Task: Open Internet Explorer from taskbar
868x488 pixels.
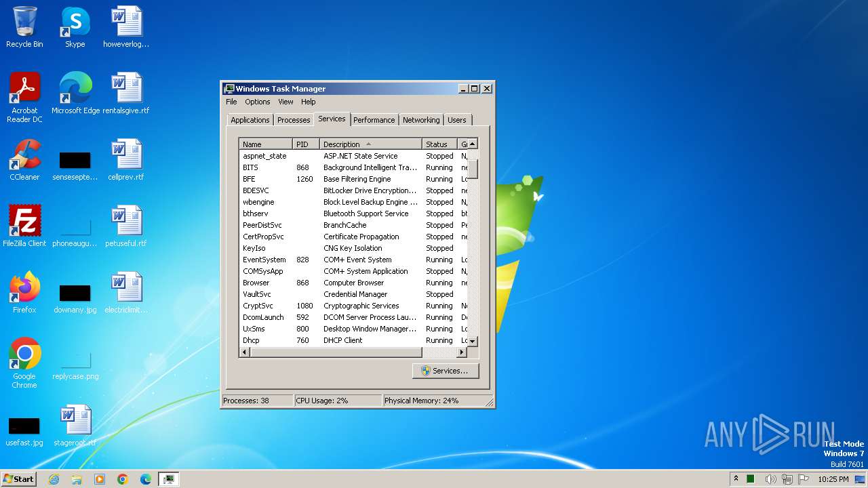Action: [x=54, y=479]
